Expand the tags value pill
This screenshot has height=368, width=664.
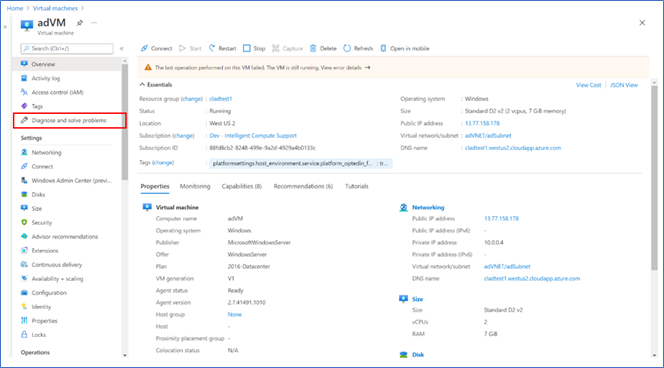pyautogui.click(x=300, y=163)
